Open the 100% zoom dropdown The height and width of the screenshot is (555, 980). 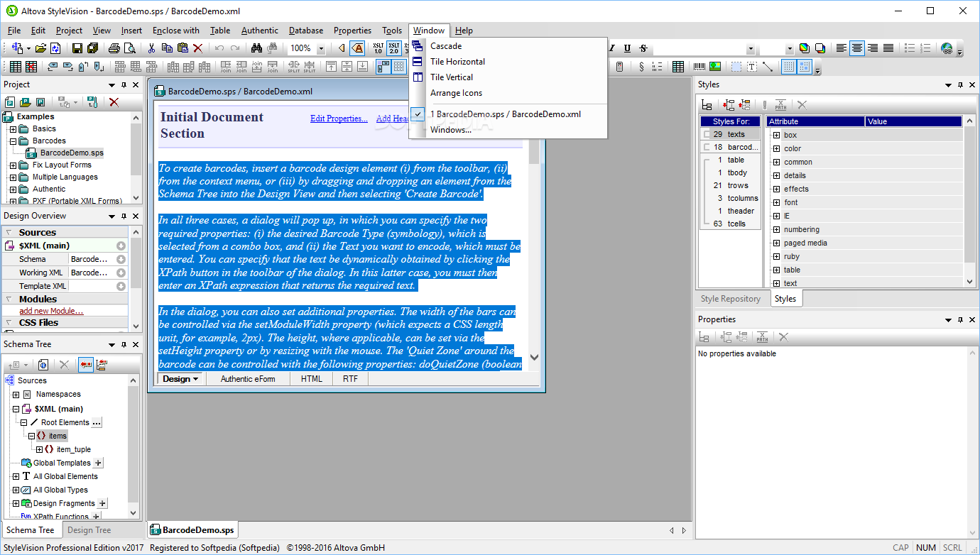[x=320, y=48]
